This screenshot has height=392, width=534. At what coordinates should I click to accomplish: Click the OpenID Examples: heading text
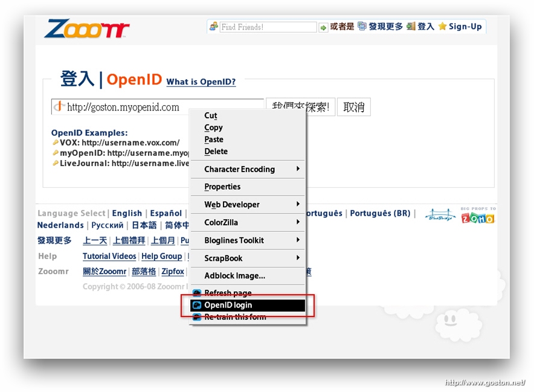(x=89, y=132)
